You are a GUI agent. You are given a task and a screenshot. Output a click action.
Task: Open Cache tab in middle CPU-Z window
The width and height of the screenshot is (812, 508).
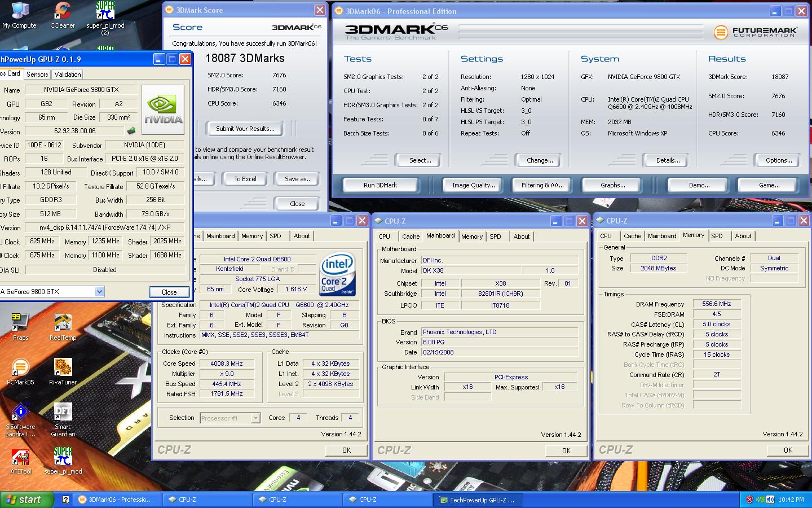click(411, 237)
